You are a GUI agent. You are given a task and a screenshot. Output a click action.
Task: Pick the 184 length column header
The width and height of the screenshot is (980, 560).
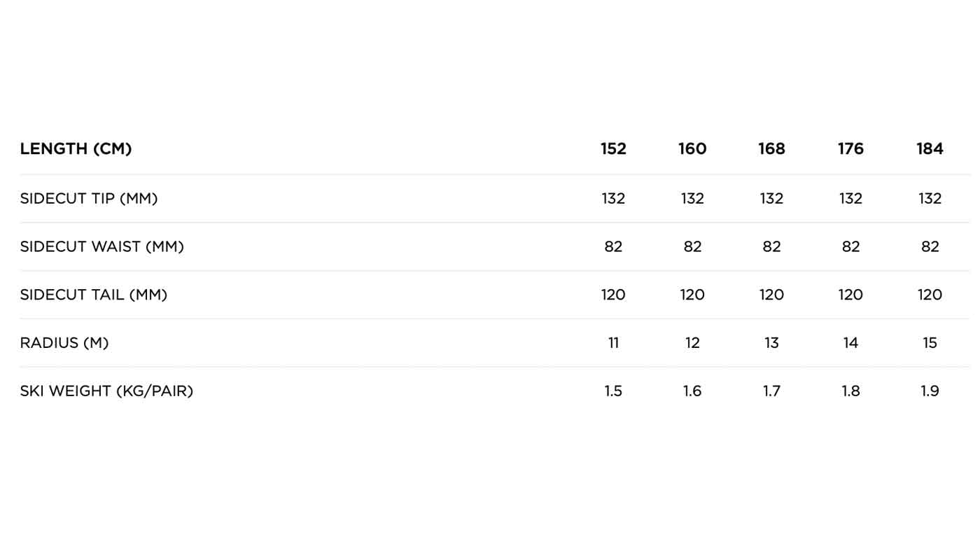[x=930, y=149]
